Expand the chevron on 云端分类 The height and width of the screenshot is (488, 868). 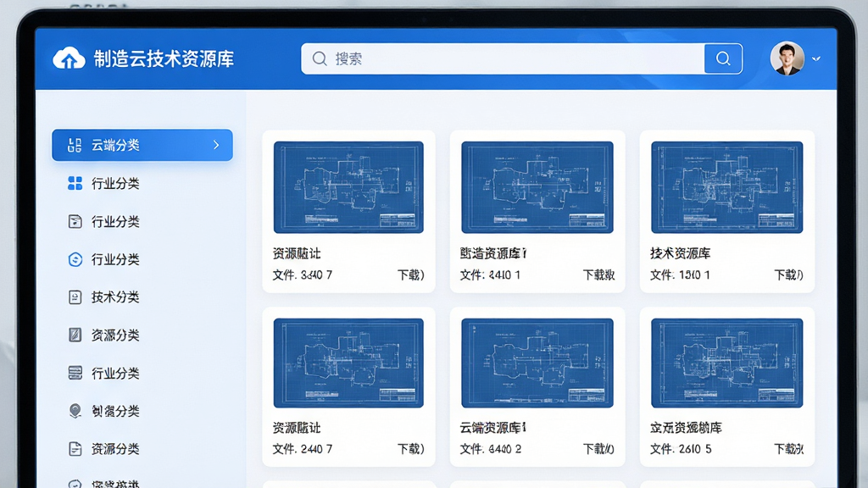tap(216, 145)
